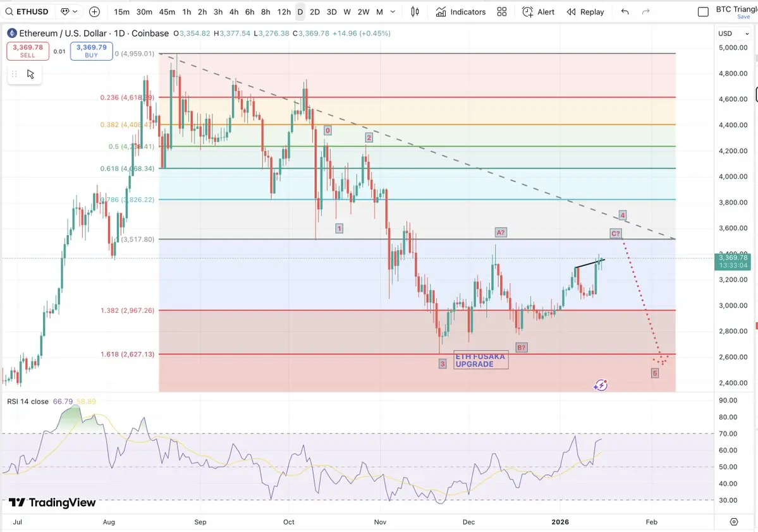The image size is (758, 532).
Task: Select the A? label on chart
Action: (x=500, y=233)
